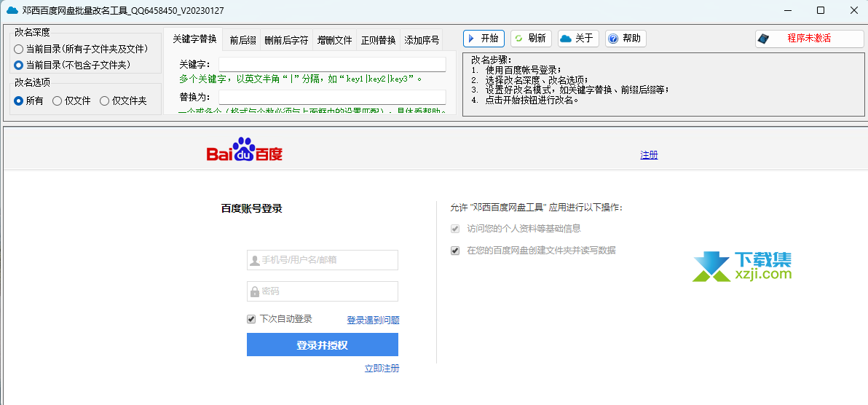This screenshot has width=868, height=405.
Task: Switch to 增删文件 tab
Action: (x=334, y=40)
